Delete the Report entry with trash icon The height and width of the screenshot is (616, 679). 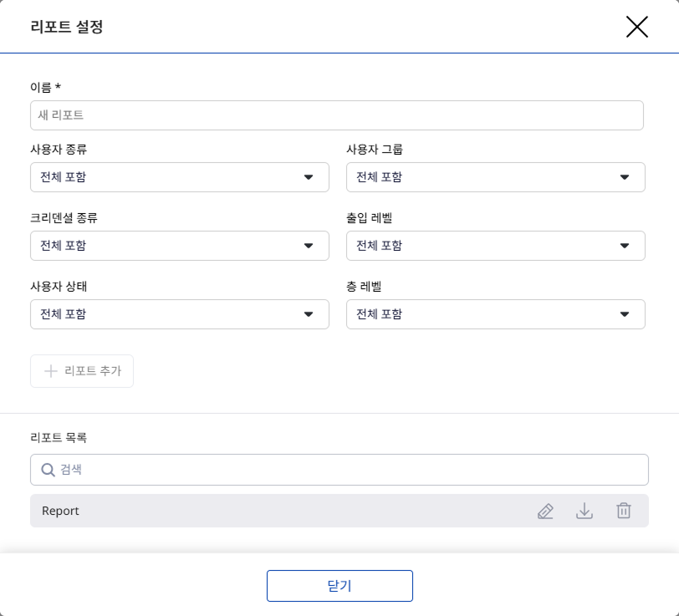[624, 511]
